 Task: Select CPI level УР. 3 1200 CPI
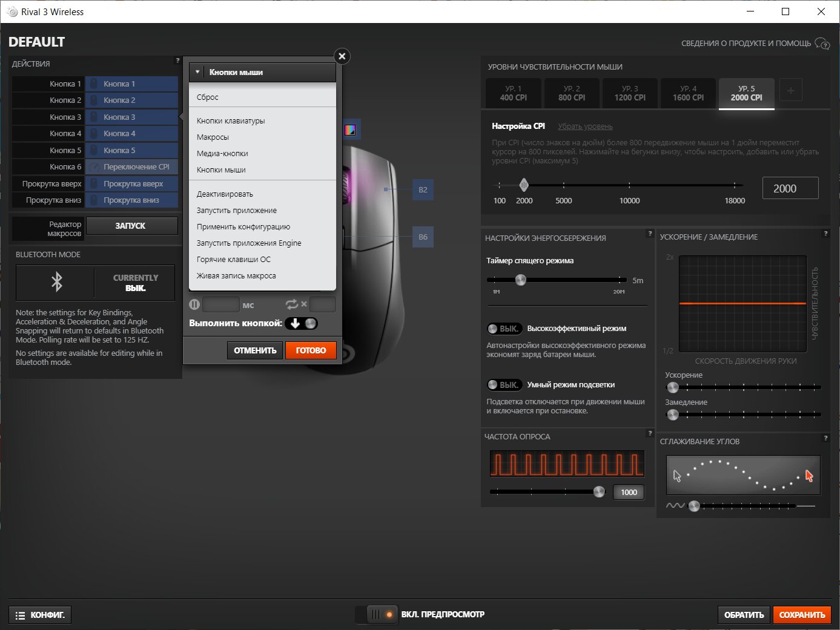630,93
